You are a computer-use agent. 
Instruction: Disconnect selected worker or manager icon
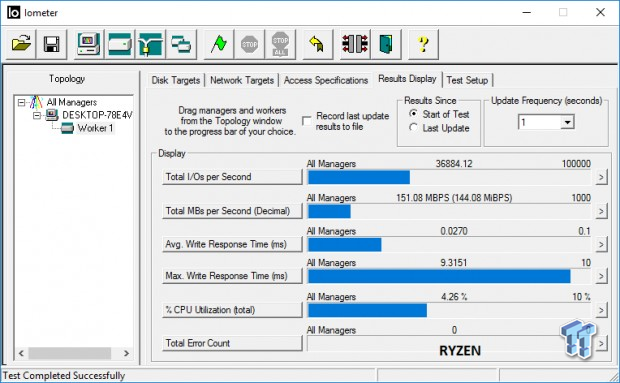(x=355, y=44)
